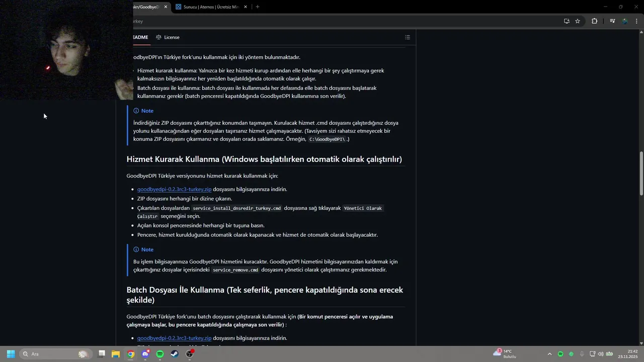The image size is (644, 362).
Task: Switch to the Aternos Sunucu tab
Action: tap(211, 7)
